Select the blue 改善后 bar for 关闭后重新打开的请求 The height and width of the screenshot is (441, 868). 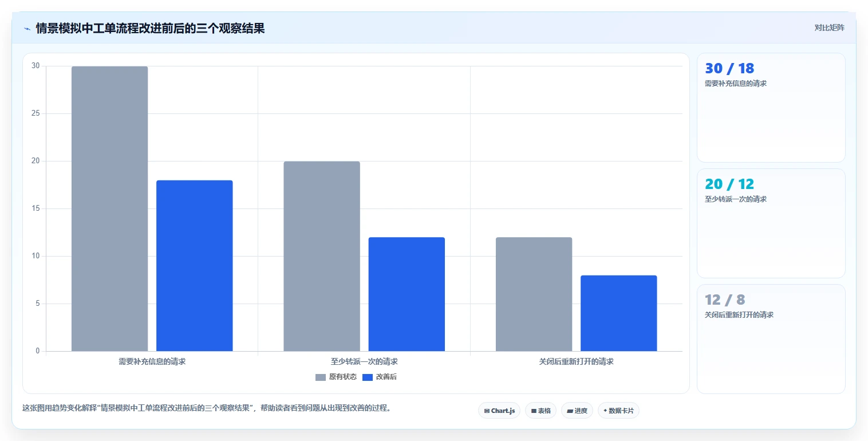618,313
